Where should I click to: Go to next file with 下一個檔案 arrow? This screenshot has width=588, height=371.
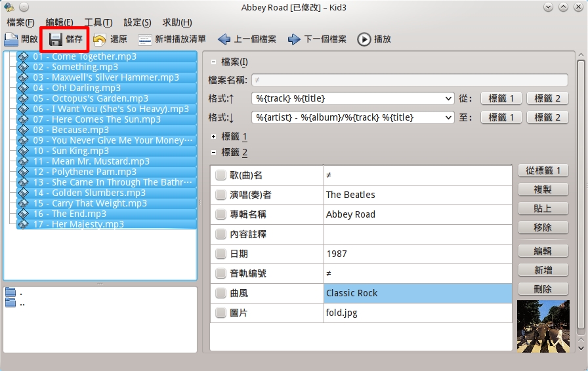tap(294, 39)
